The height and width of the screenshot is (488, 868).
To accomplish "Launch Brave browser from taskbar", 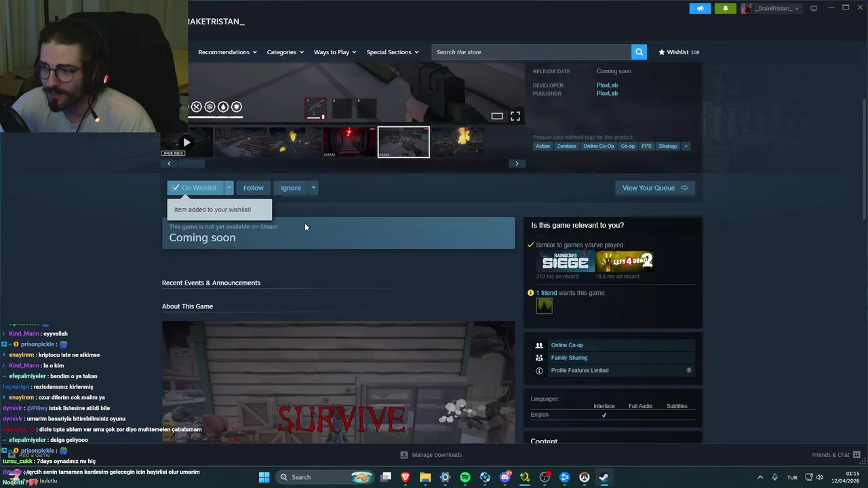I will coord(406,477).
